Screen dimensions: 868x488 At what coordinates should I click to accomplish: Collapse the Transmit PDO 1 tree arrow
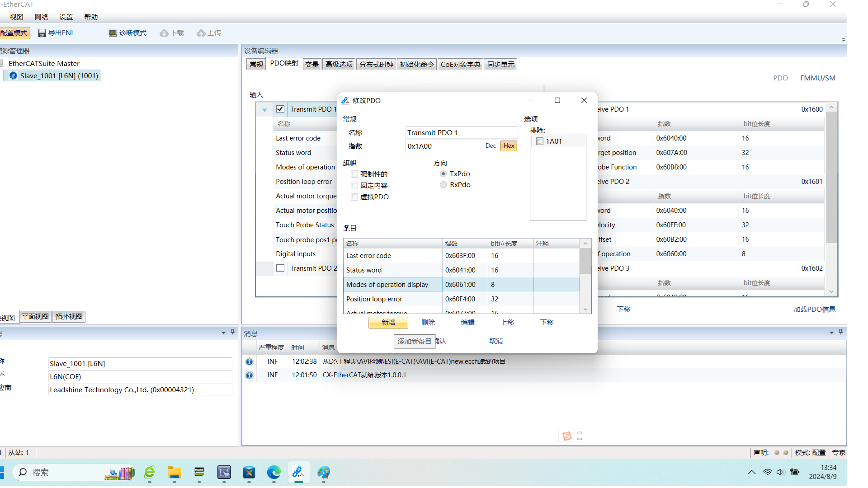click(x=264, y=110)
